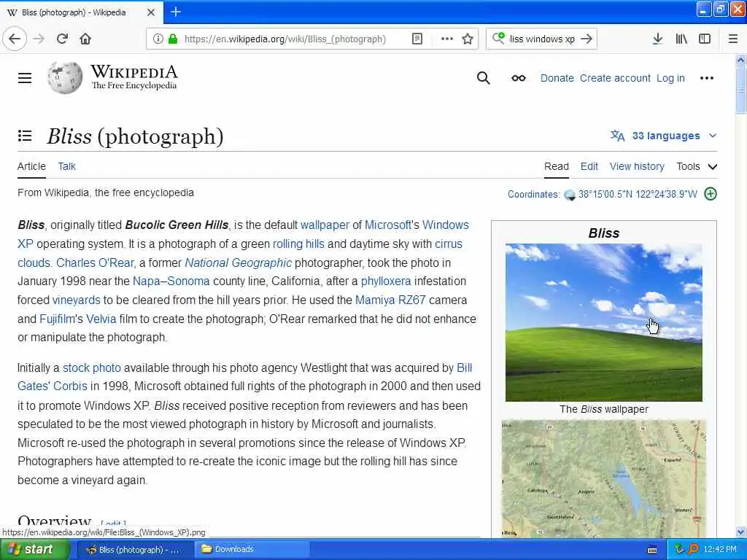Open Wikipedia personal tools three-dot menu
Screen dimensions: 747x560
coord(706,78)
